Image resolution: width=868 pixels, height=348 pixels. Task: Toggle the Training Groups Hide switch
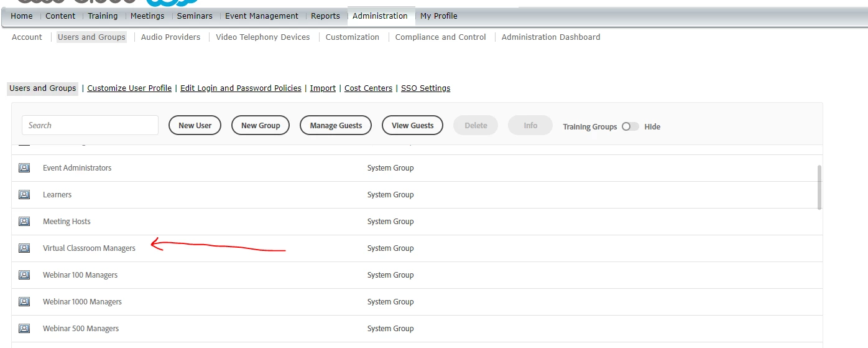[x=630, y=126]
